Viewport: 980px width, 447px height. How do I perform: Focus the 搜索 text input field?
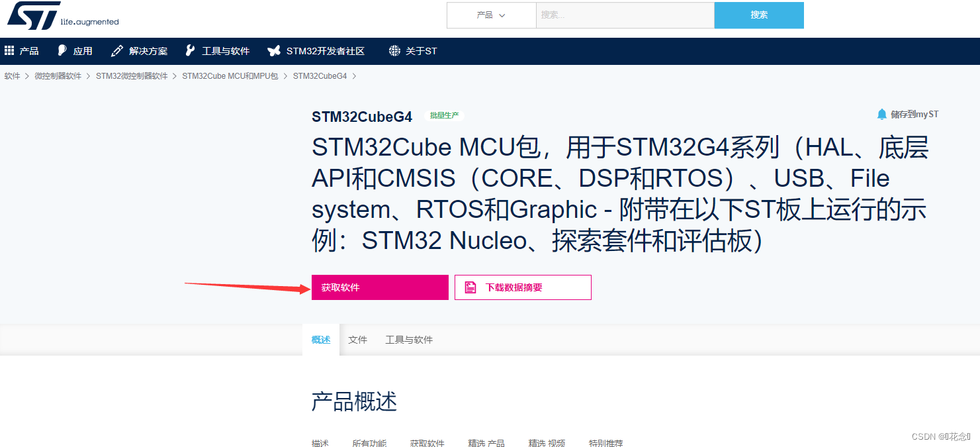click(625, 15)
